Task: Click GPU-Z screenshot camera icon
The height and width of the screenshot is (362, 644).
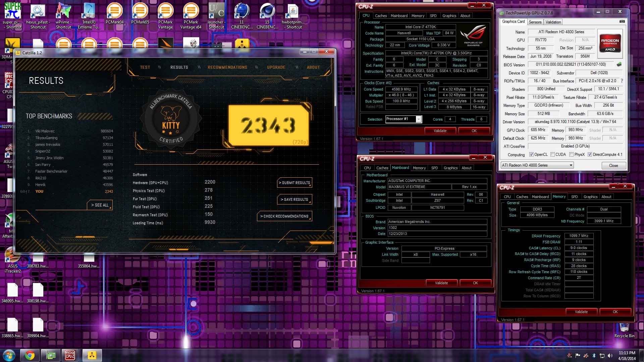Action: pos(622,21)
